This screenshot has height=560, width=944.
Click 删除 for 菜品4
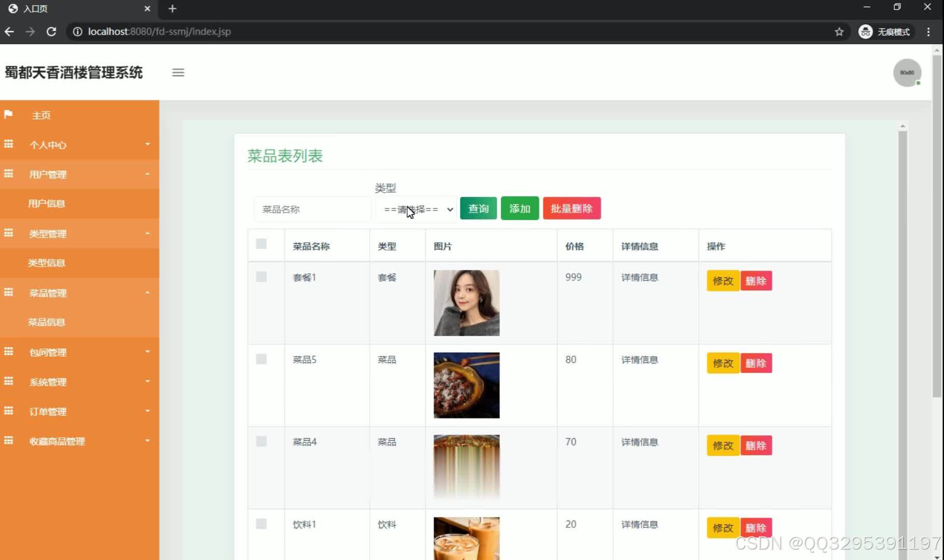756,445
